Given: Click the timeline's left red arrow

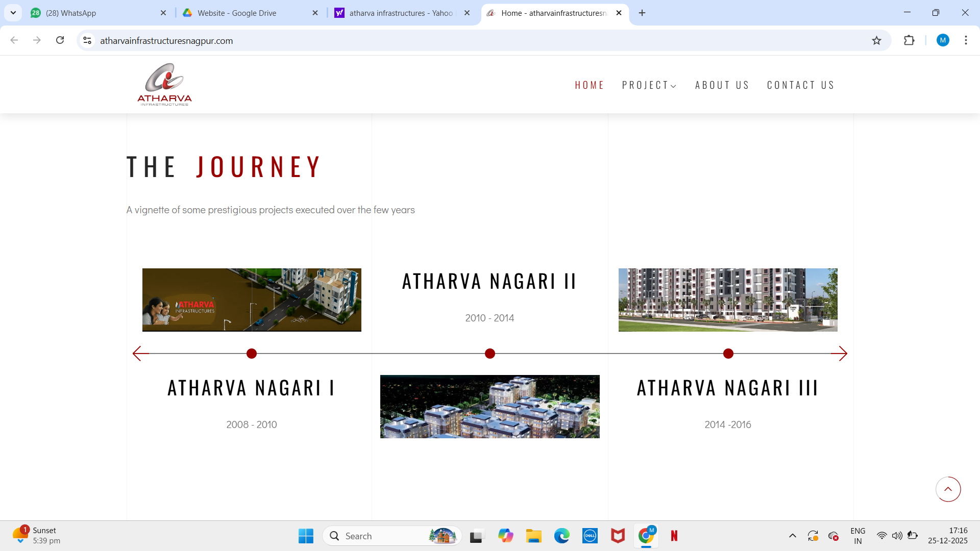Looking at the screenshot, I should [x=140, y=354].
